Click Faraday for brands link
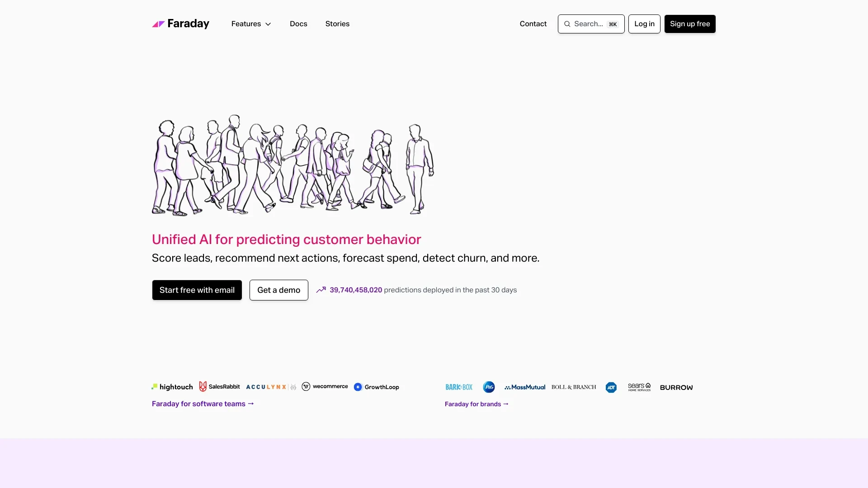The height and width of the screenshot is (488, 868). (477, 404)
